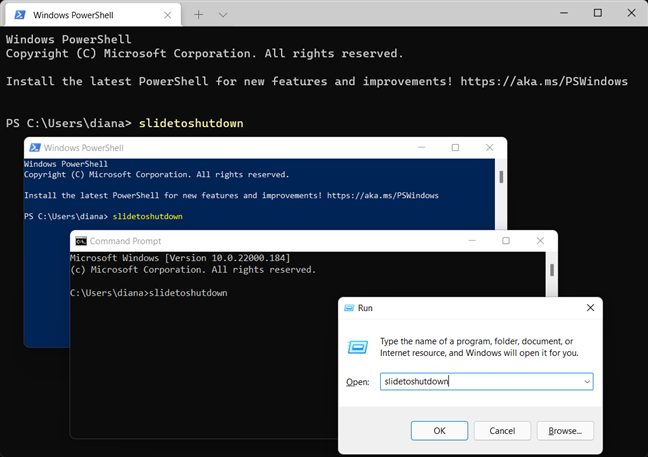Select the Windows PowerShell tab in Terminal
The height and width of the screenshot is (457, 648).
point(93,15)
